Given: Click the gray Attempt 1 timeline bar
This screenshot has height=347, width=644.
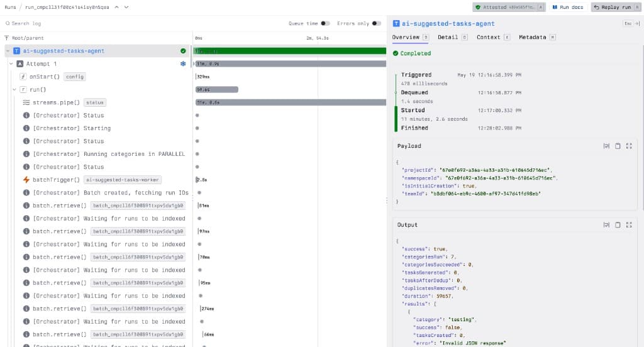Looking at the screenshot, I should [291, 63].
